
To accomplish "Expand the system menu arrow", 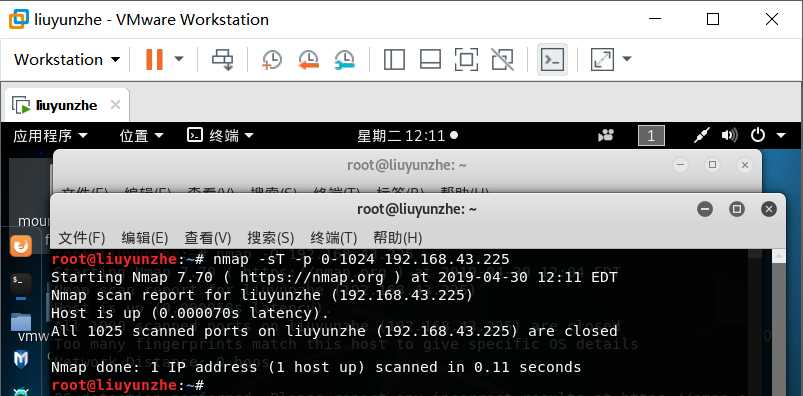I will point(781,136).
